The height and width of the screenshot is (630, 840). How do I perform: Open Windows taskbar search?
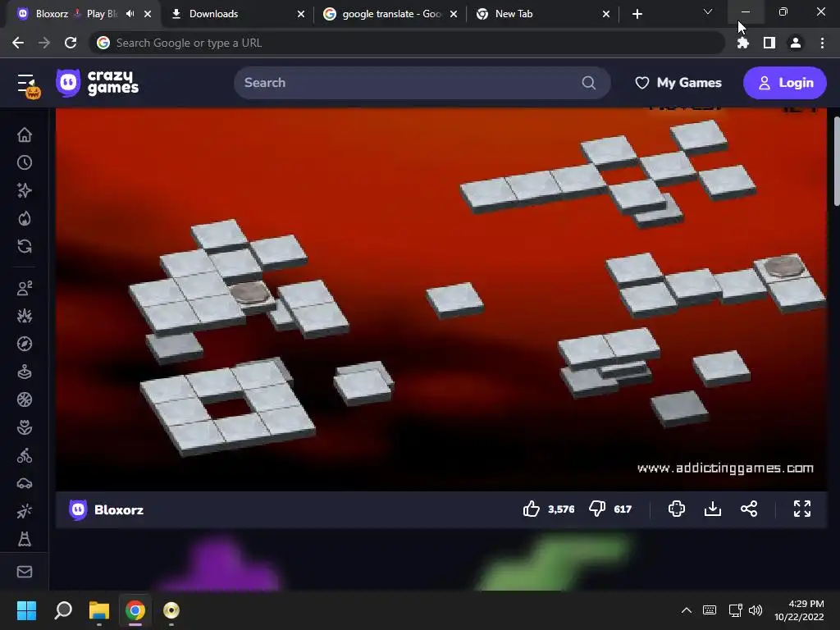[x=63, y=610]
